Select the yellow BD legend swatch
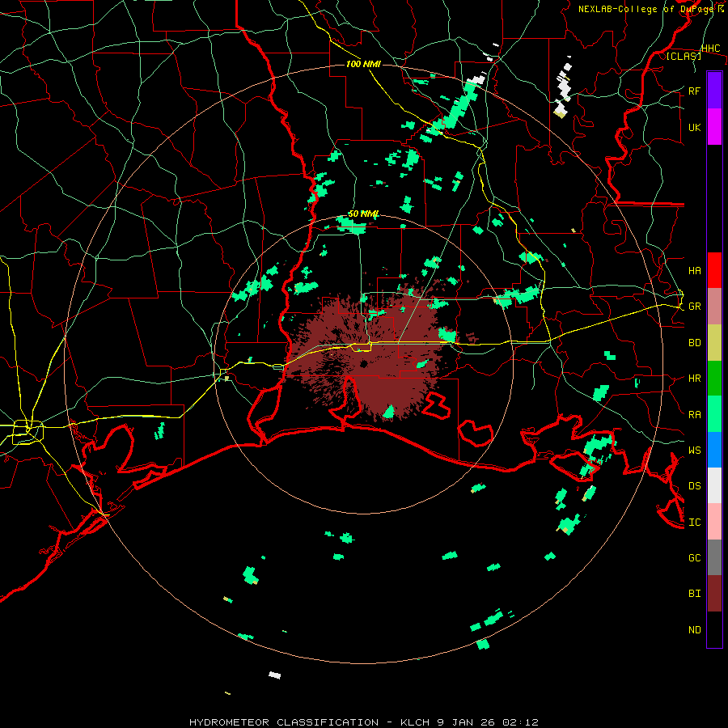This screenshot has height=728, width=728. (714, 342)
